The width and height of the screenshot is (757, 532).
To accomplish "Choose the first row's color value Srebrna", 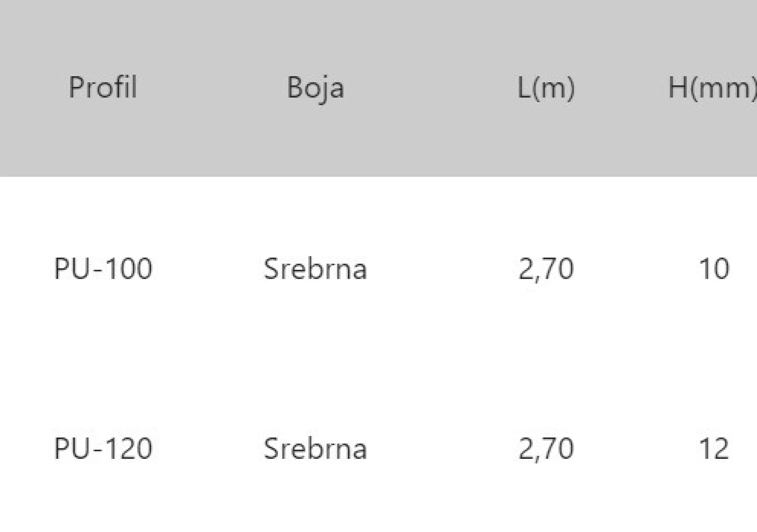I will [315, 269].
